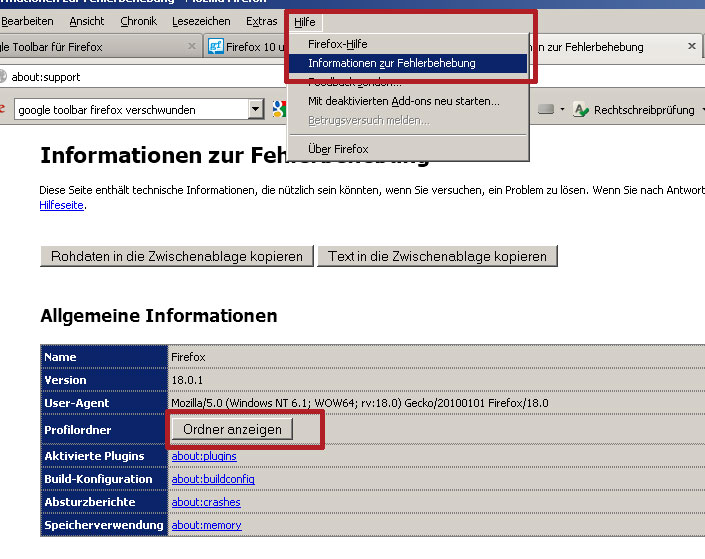The height and width of the screenshot is (559, 705).
Task: Open the Extras menu
Action: tap(261, 21)
